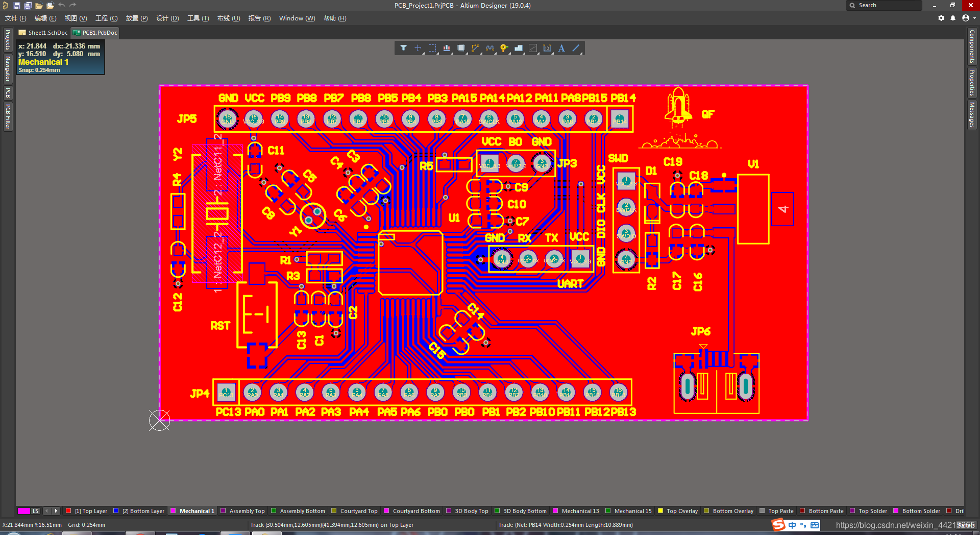Open the PCB Filter side panel
The image size is (980, 535).
pyautogui.click(x=8, y=116)
